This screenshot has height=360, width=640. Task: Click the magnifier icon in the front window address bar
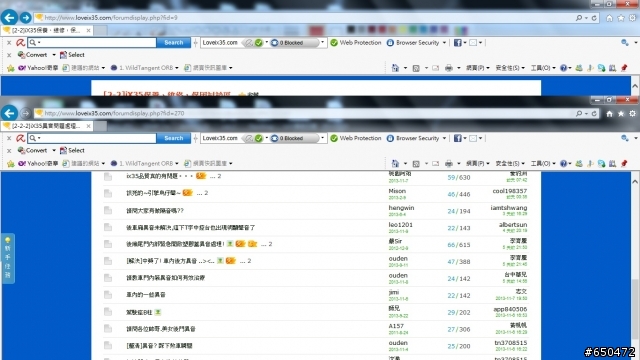[579, 113]
